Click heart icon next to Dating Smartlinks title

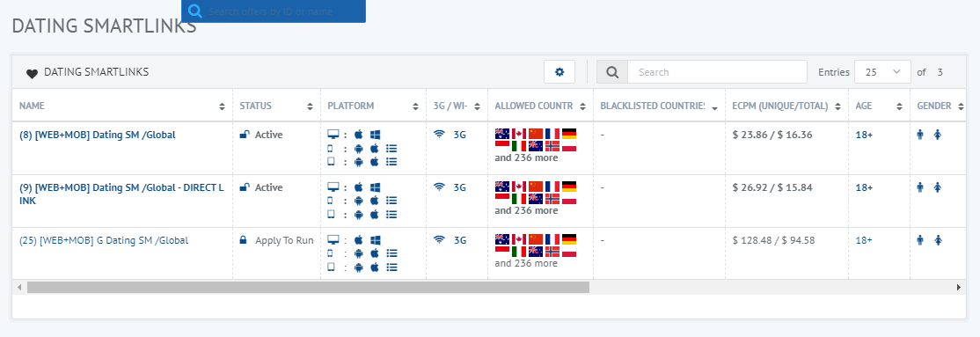32,73
